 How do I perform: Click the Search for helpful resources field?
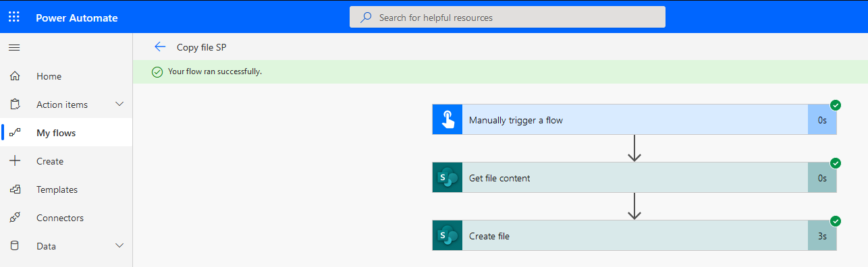(508, 18)
